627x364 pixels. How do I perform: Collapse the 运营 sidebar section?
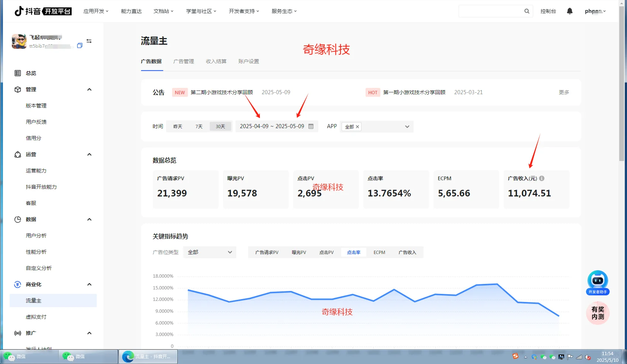coord(89,154)
